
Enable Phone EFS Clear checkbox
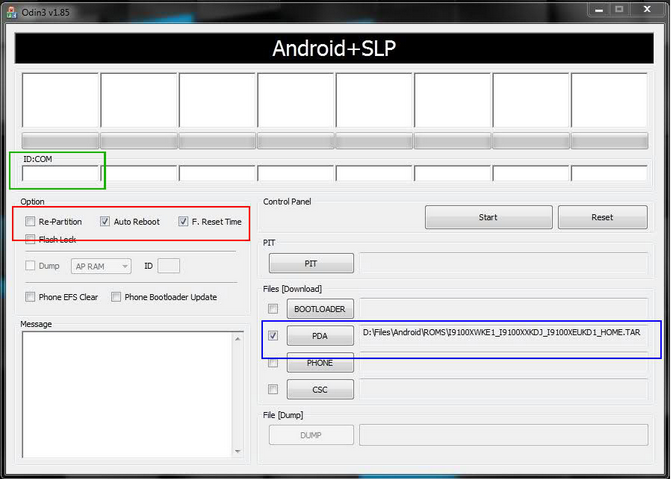30,297
